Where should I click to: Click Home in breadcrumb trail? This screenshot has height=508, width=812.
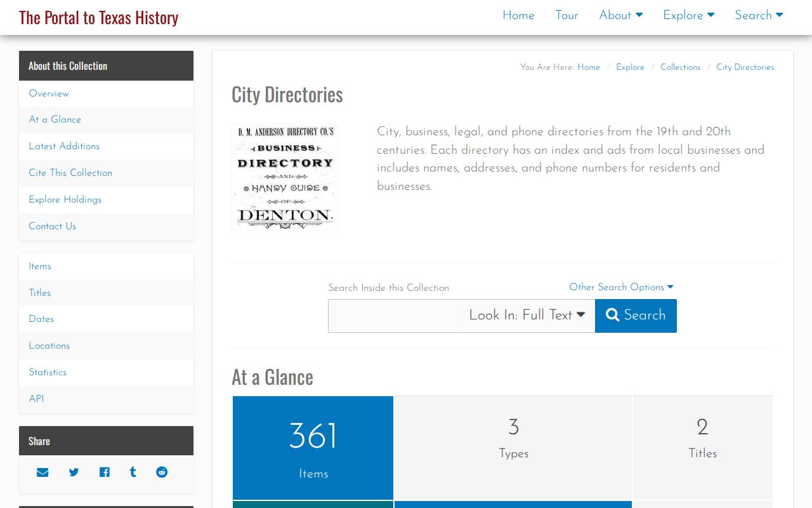588,67
